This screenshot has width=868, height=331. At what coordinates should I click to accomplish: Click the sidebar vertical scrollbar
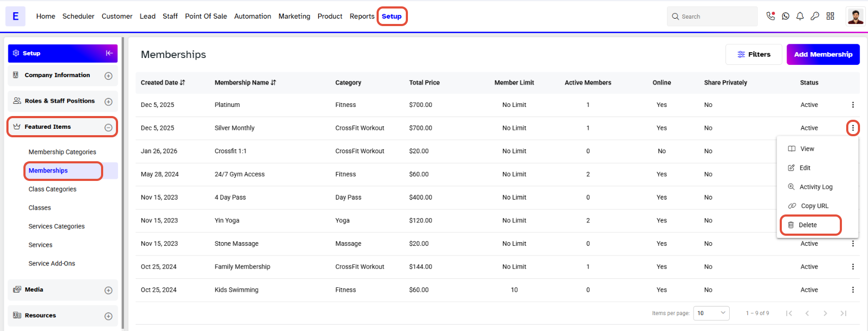pyautogui.click(x=123, y=184)
